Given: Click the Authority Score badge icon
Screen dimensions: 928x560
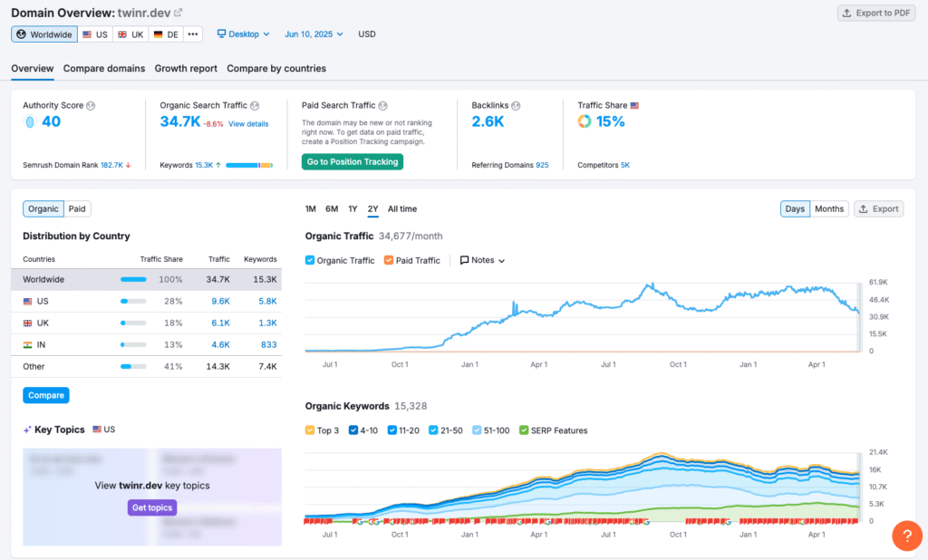Looking at the screenshot, I should tap(30, 122).
